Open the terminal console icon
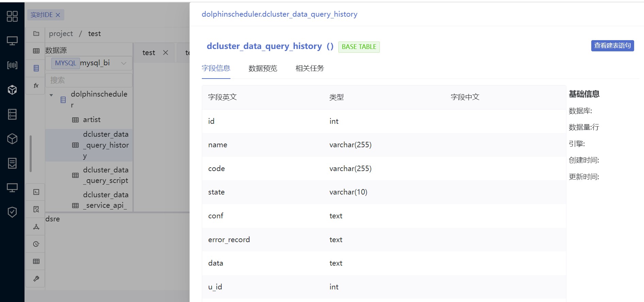Image resolution: width=644 pixels, height=302 pixels. [x=36, y=192]
